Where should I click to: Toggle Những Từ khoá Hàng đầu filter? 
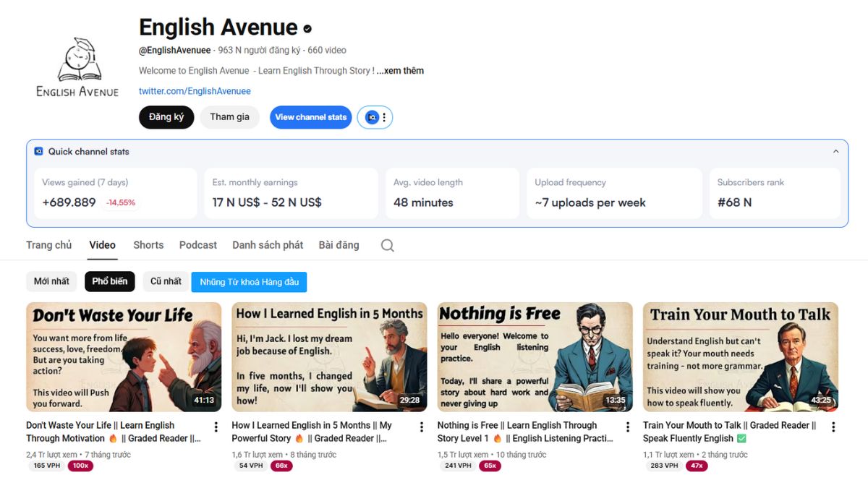click(x=249, y=281)
